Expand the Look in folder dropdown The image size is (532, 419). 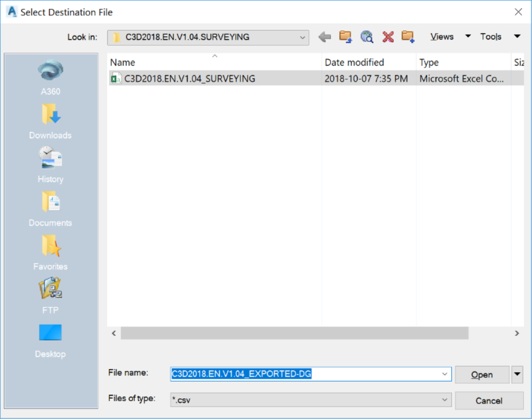pyautogui.click(x=302, y=37)
